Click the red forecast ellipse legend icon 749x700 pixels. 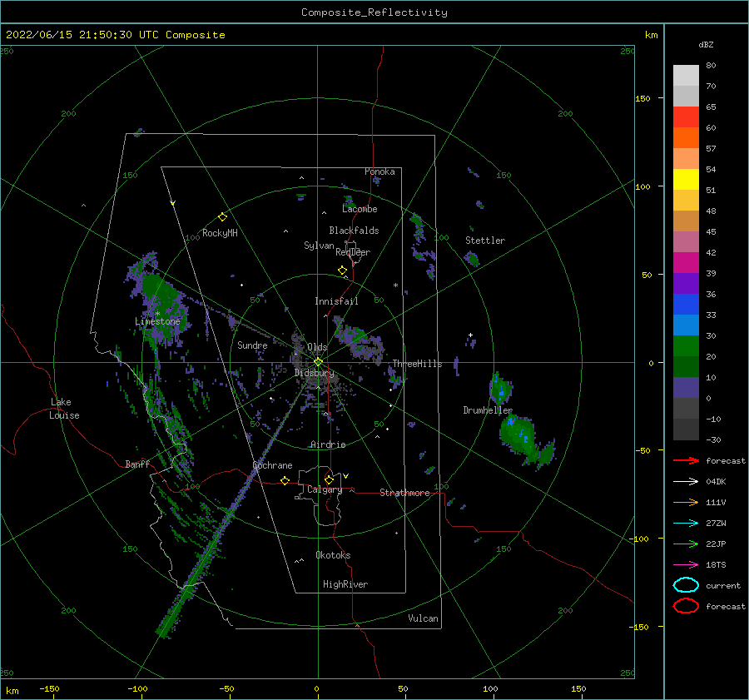pyautogui.click(x=686, y=606)
